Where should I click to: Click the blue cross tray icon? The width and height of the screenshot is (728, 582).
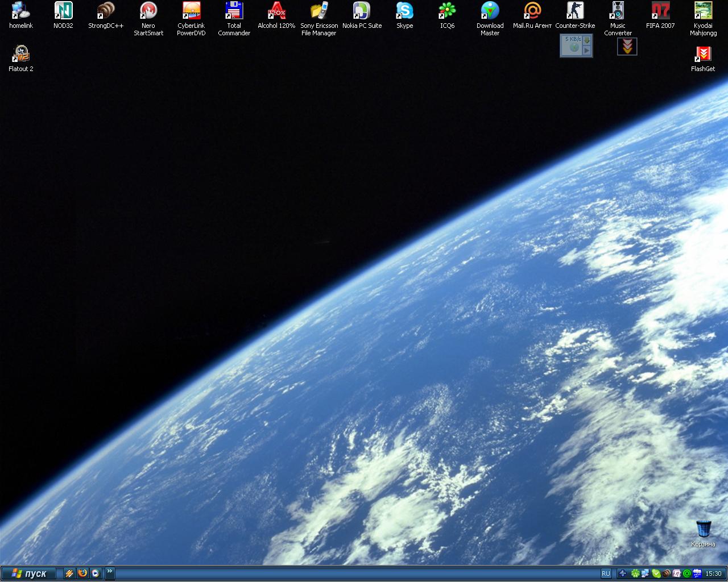623,573
